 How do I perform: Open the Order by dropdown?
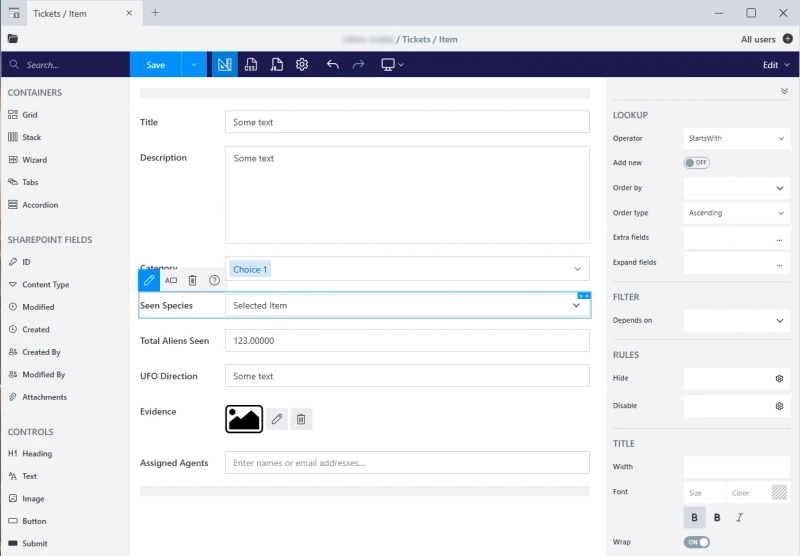737,188
